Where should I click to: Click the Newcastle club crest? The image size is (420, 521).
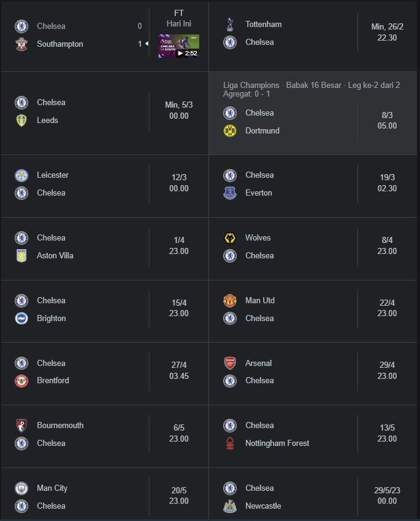(229, 506)
